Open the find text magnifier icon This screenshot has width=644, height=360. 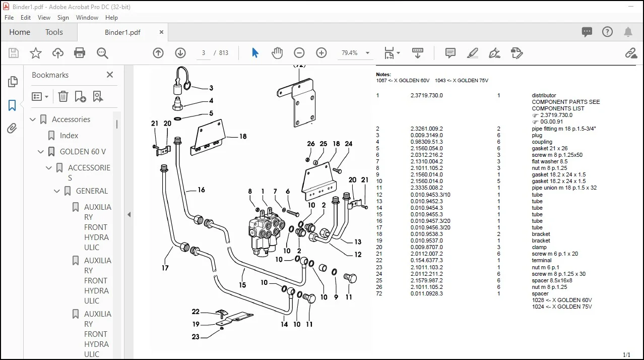(102, 53)
